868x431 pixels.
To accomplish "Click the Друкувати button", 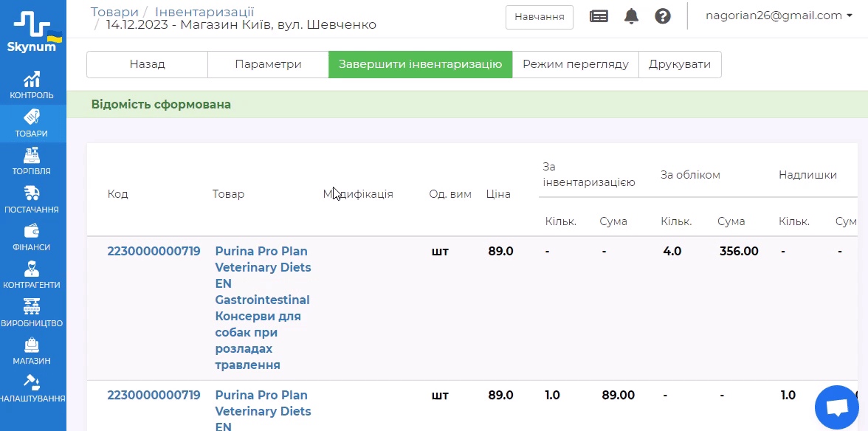I will click(679, 64).
